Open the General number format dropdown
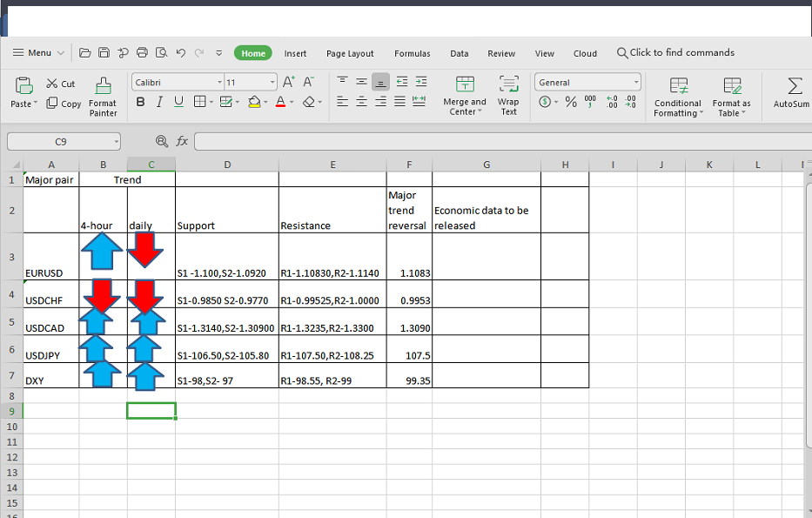 [x=636, y=83]
